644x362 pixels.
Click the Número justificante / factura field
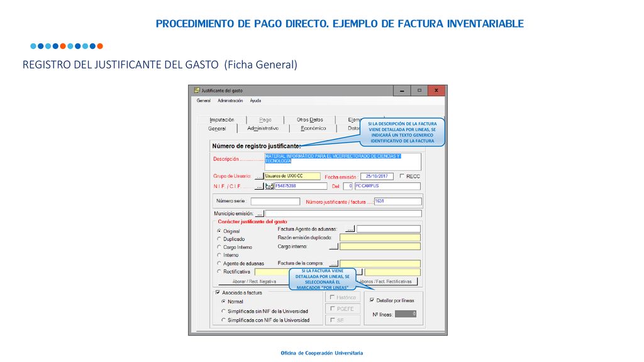(397, 202)
